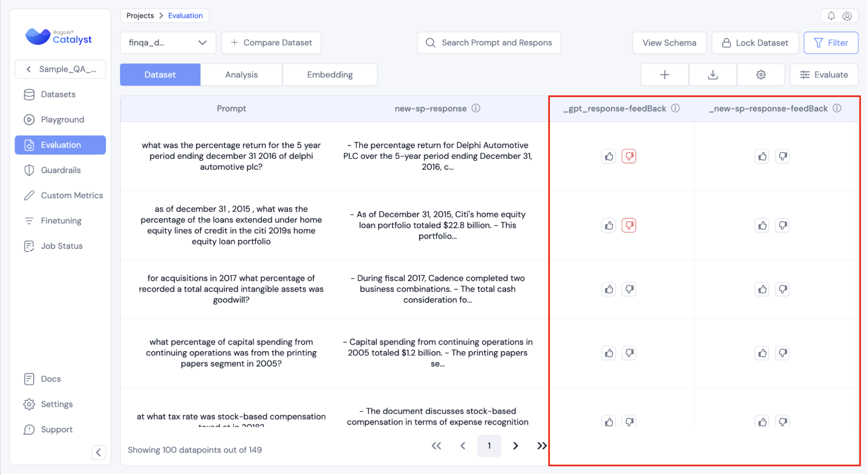The width and height of the screenshot is (868, 475).
Task: Click the download dataset icon
Action: tap(713, 75)
